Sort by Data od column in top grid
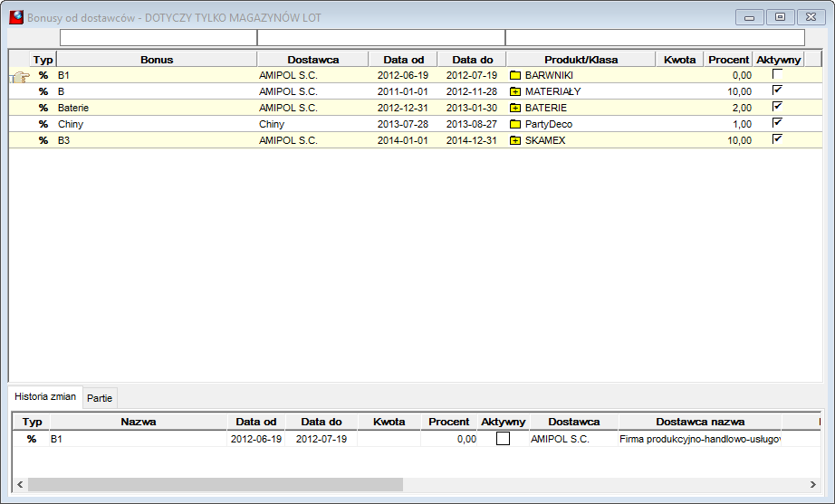This screenshot has height=504, width=835. coord(403,60)
